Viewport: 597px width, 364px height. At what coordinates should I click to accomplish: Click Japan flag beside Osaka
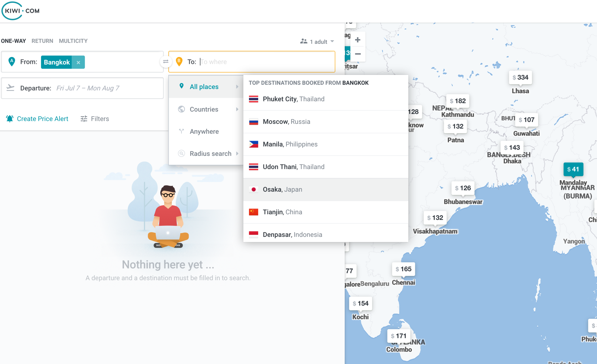pos(253,189)
